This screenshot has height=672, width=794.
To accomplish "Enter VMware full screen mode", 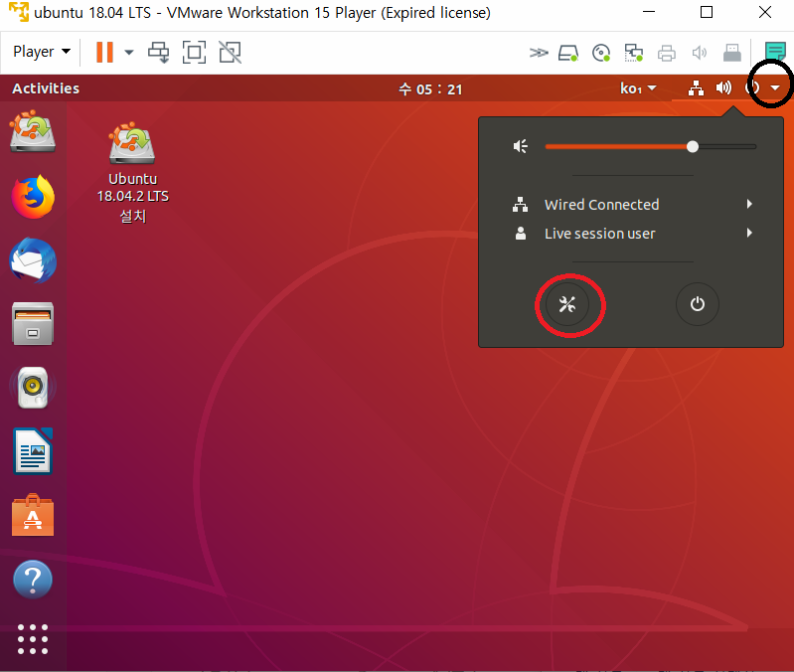I will tap(194, 52).
